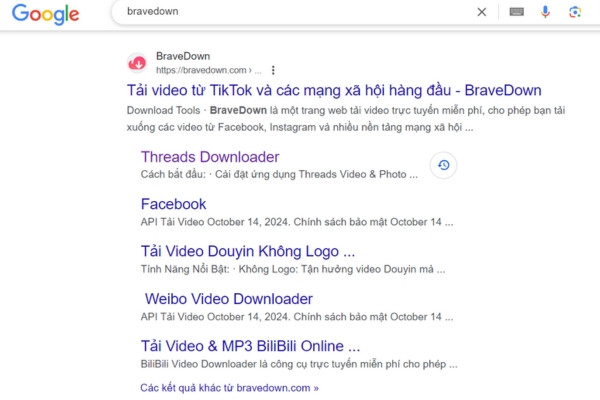This screenshot has width=600, height=400.
Task: Click the BraveDown site favicon
Action: click(x=137, y=63)
